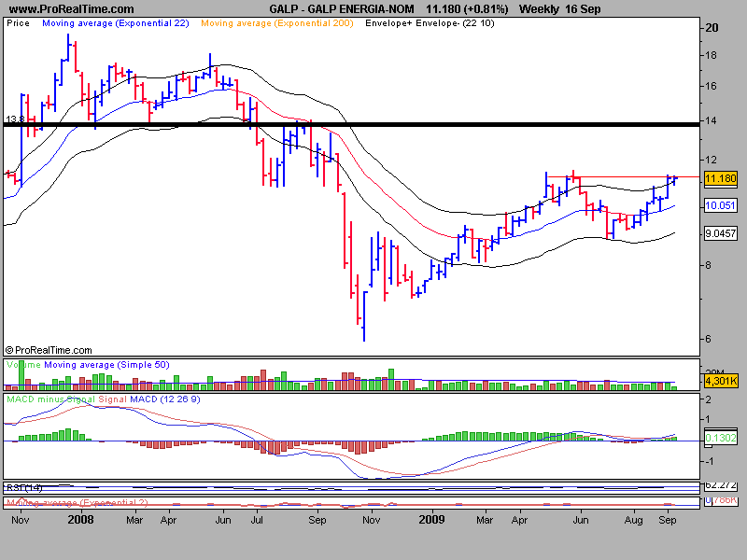
Task: Click the Price panel label
Action: point(18,23)
